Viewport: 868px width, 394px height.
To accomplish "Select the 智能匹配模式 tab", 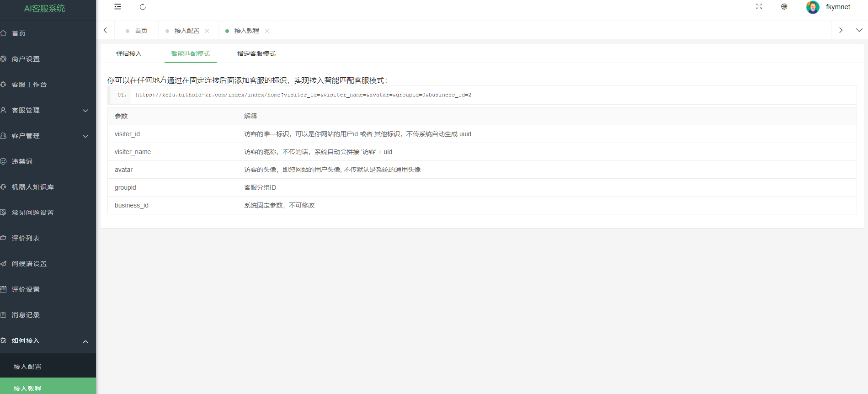I will point(191,53).
